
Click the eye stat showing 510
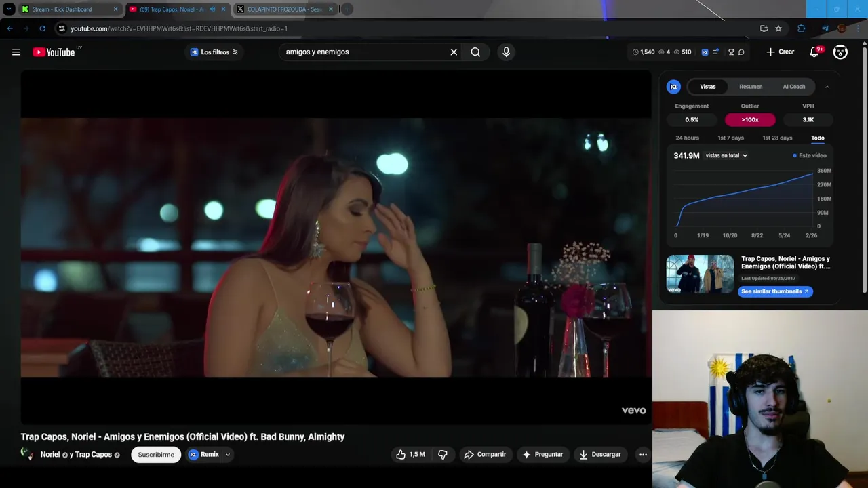682,52
